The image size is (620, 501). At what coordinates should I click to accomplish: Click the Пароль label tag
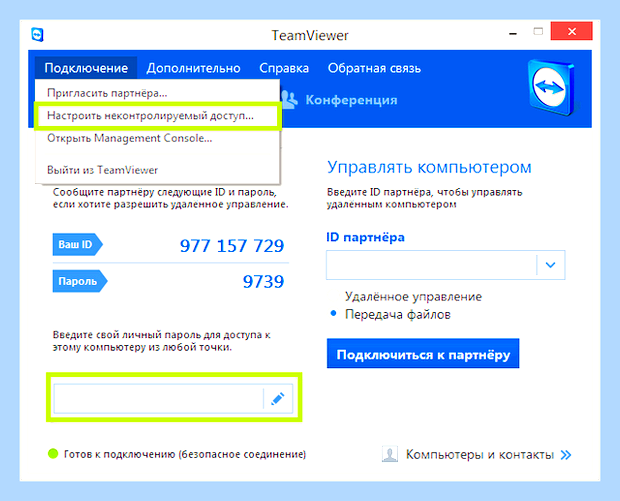[80, 281]
